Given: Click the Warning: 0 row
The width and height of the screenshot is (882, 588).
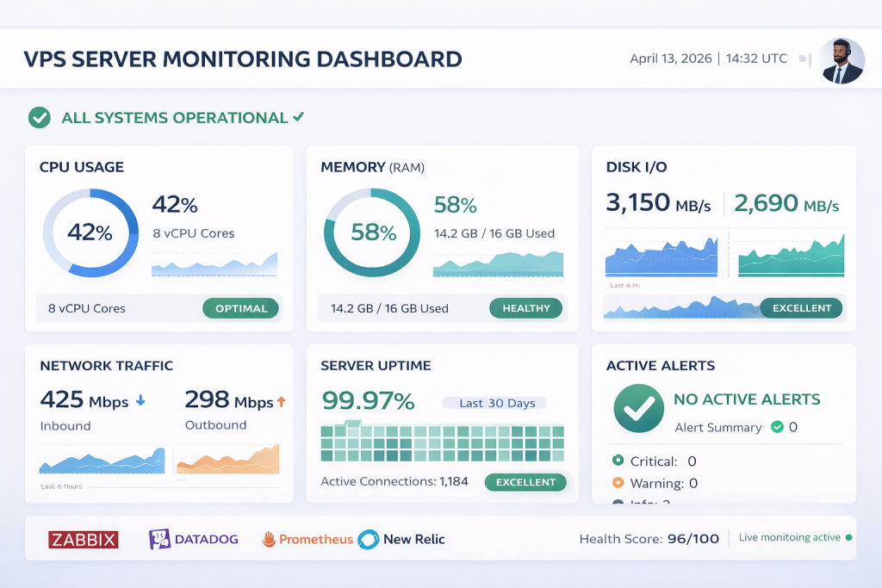Looking at the screenshot, I should [655, 483].
